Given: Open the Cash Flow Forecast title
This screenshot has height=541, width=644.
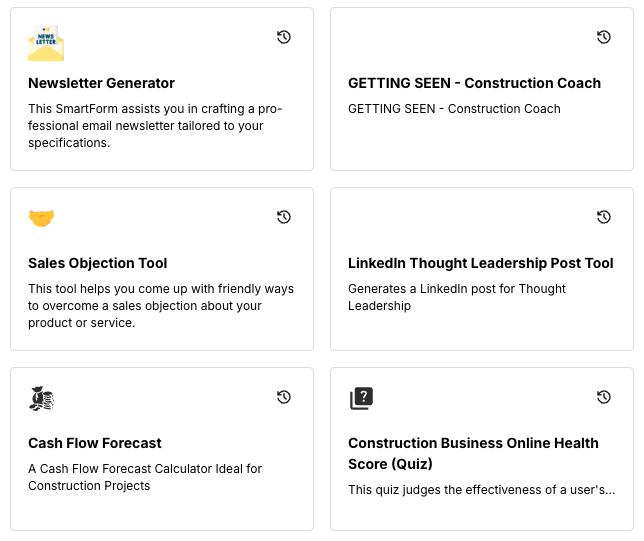Looking at the screenshot, I should (95, 443).
